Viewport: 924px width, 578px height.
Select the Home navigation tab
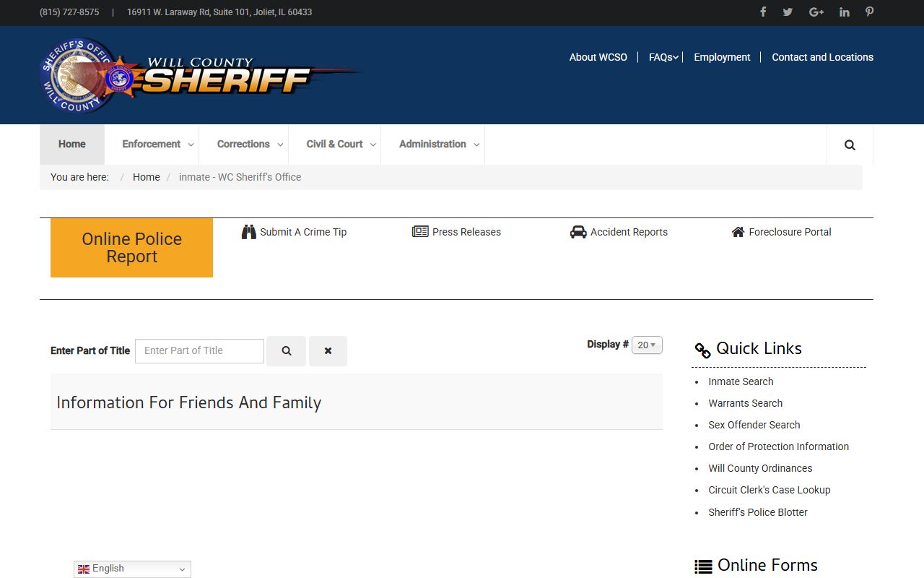[x=72, y=144]
